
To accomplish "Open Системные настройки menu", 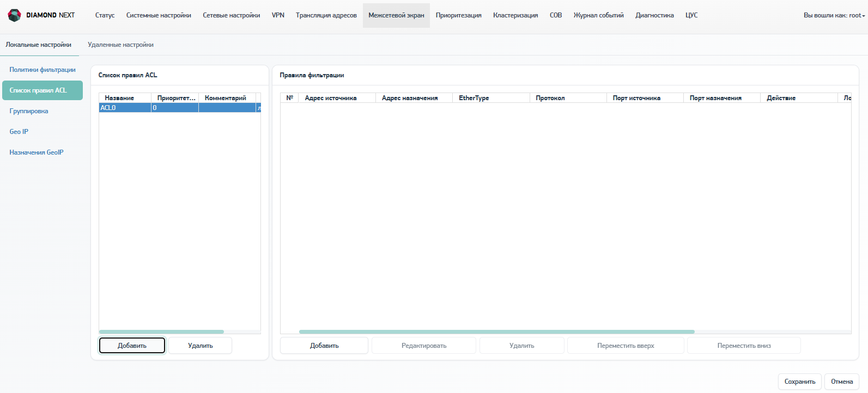I will 159,15.
